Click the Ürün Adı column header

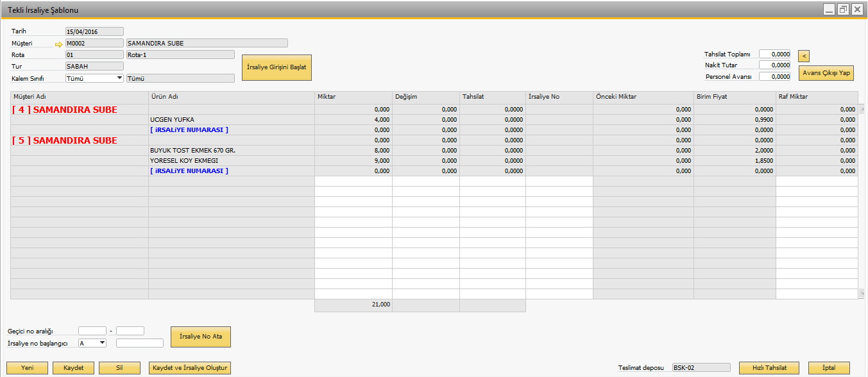[x=231, y=97]
